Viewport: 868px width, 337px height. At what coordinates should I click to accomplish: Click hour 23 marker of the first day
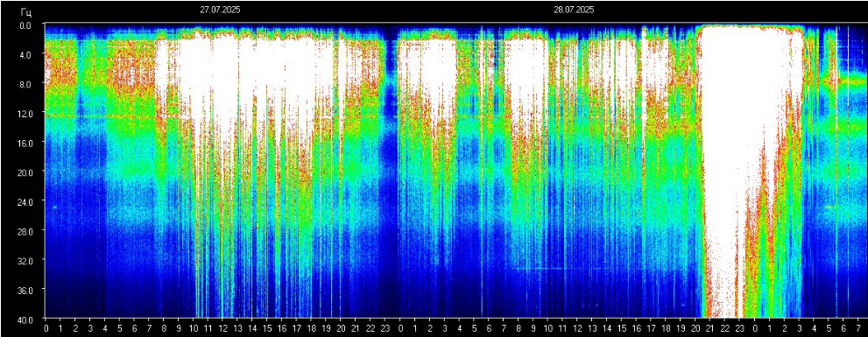(x=385, y=328)
